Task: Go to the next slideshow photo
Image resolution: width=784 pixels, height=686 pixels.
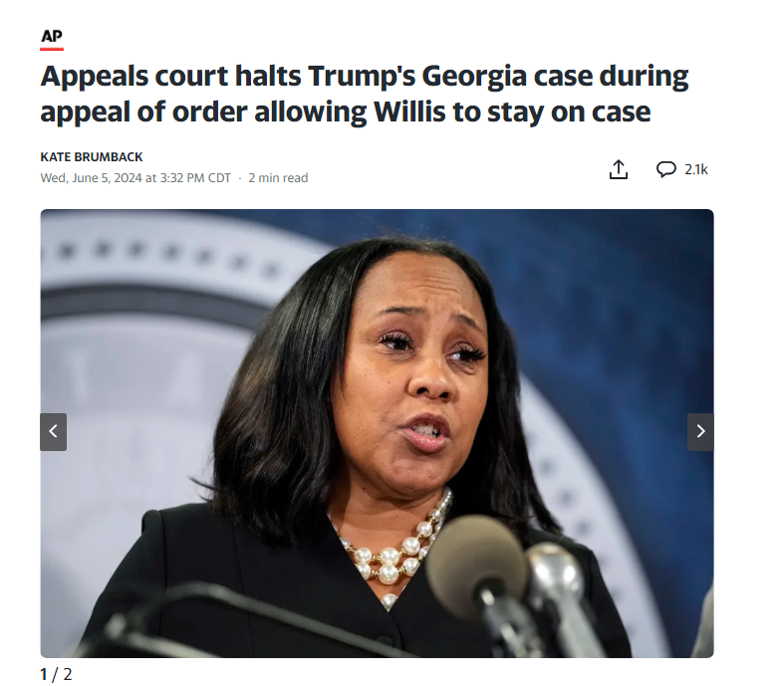Action: tap(700, 432)
